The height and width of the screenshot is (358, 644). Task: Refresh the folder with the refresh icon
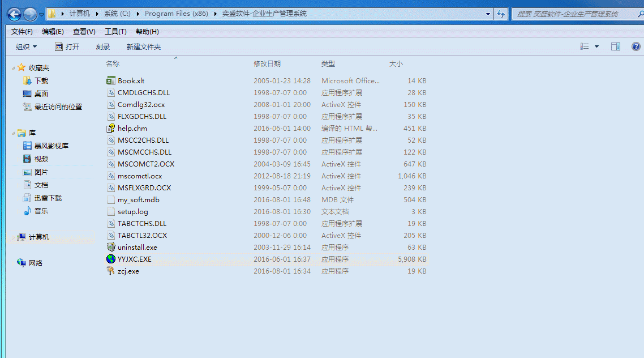[501, 14]
